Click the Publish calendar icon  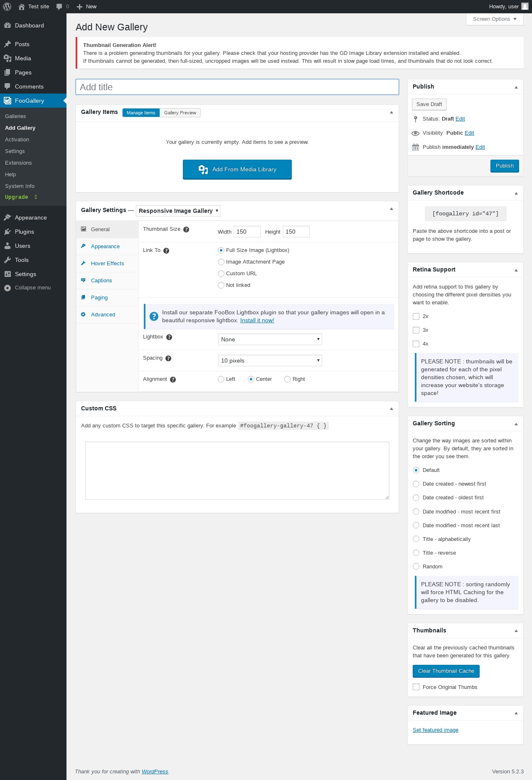(x=416, y=147)
